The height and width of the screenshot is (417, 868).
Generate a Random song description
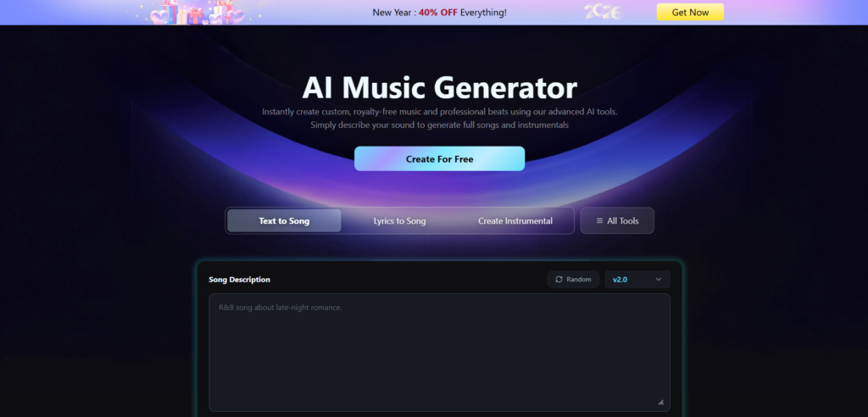pyautogui.click(x=573, y=280)
